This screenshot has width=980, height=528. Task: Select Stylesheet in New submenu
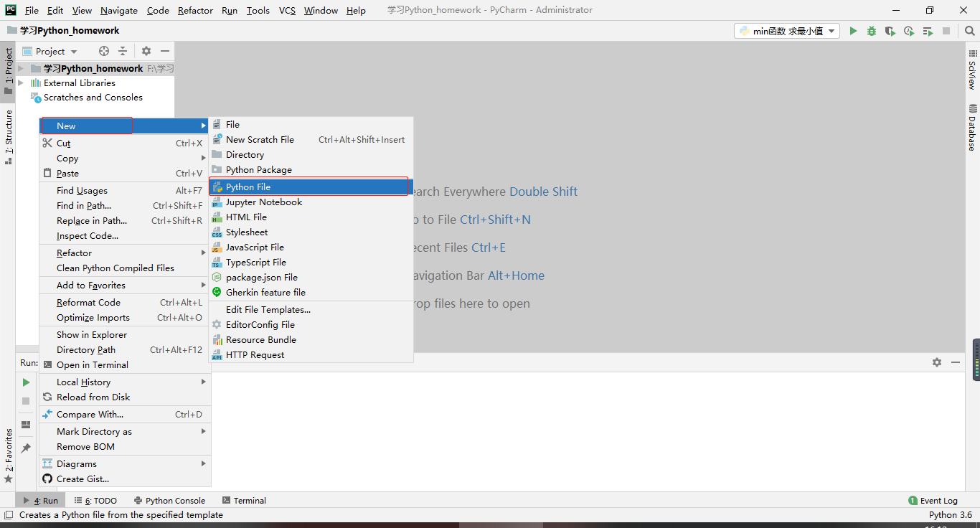[x=311, y=232]
